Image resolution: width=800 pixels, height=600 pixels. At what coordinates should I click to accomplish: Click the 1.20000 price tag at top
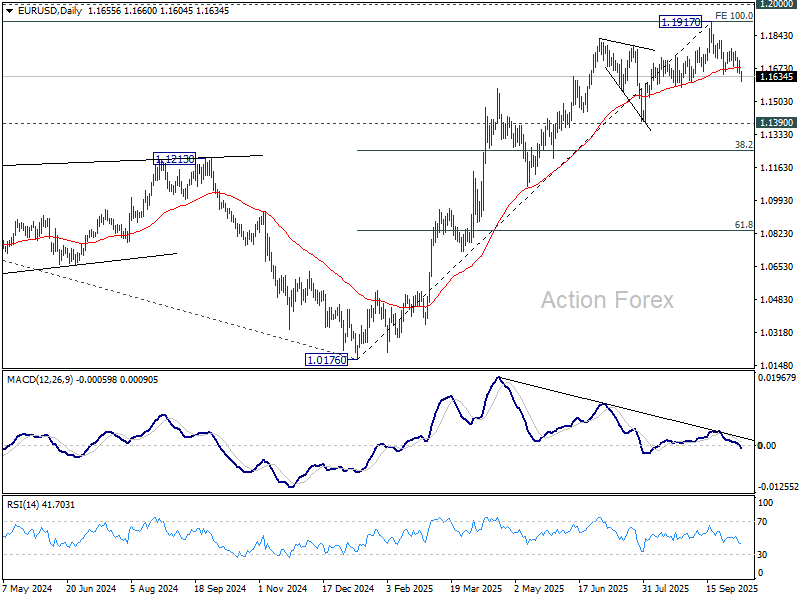pos(777,4)
